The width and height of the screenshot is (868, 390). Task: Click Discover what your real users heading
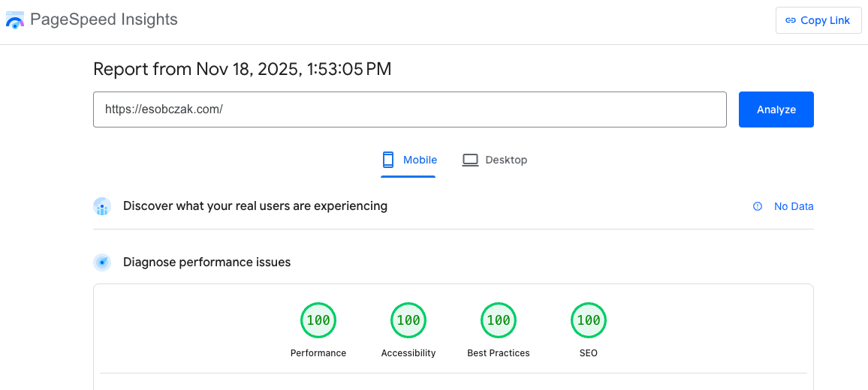point(255,206)
